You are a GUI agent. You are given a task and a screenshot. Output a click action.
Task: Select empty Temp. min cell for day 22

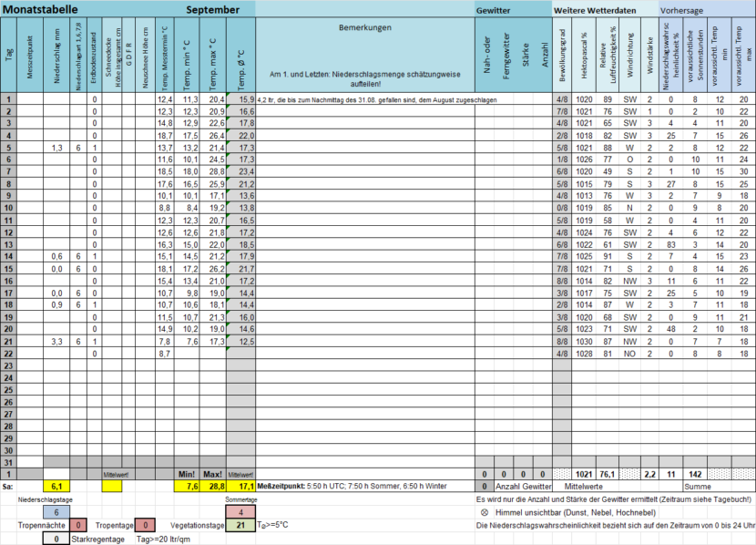[187, 354]
